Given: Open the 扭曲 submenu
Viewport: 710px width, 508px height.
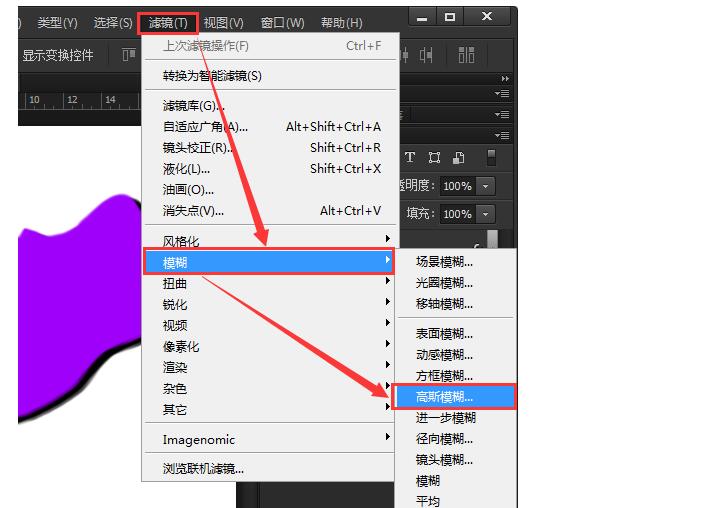Looking at the screenshot, I should click(269, 283).
